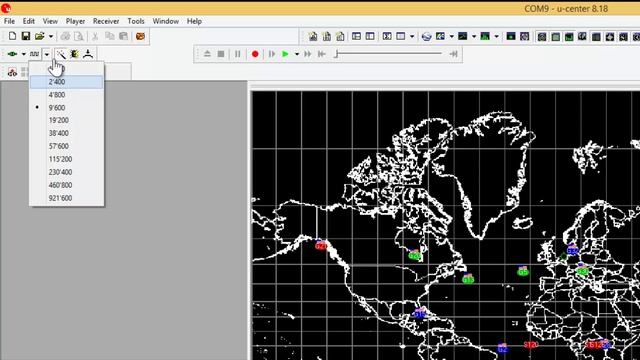Open the Window menu
The height and width of the screenshot is (360, 640).
coord(166,21)
